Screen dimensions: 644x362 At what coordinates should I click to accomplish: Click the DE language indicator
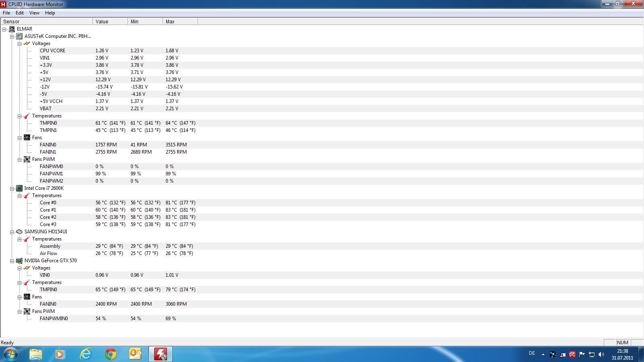532,354
